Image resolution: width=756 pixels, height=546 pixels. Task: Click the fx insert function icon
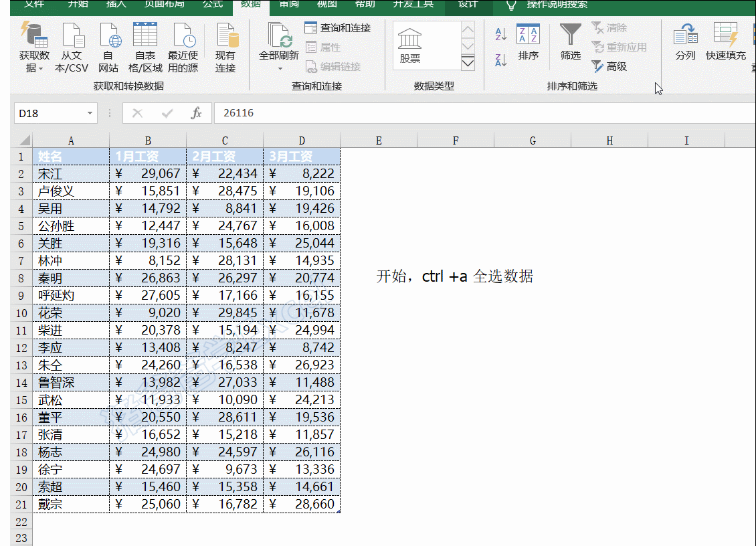(196, 113)
